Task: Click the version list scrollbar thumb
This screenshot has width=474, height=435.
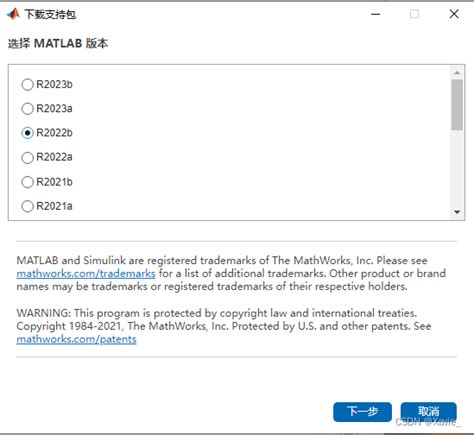Action: [457, 104]
